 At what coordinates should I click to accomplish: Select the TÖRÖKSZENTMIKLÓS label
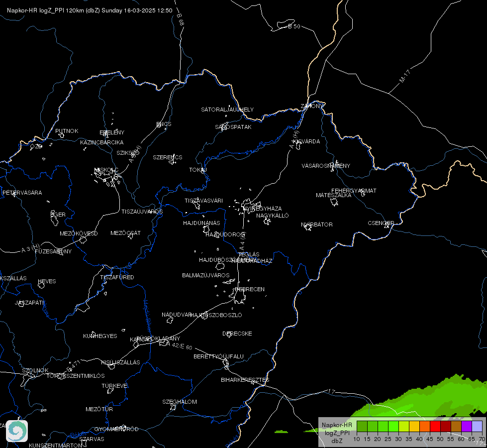tap(76, 376)
